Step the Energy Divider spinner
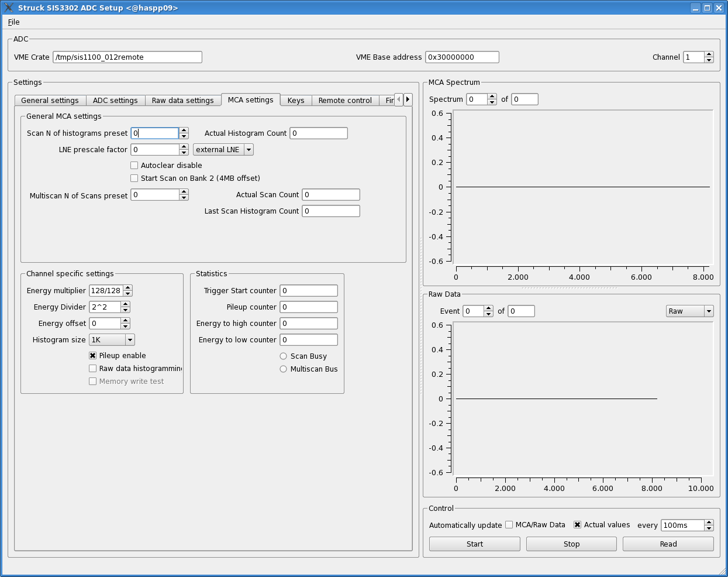Viewport: 728px width, 577px height. (x=125, y=307)
